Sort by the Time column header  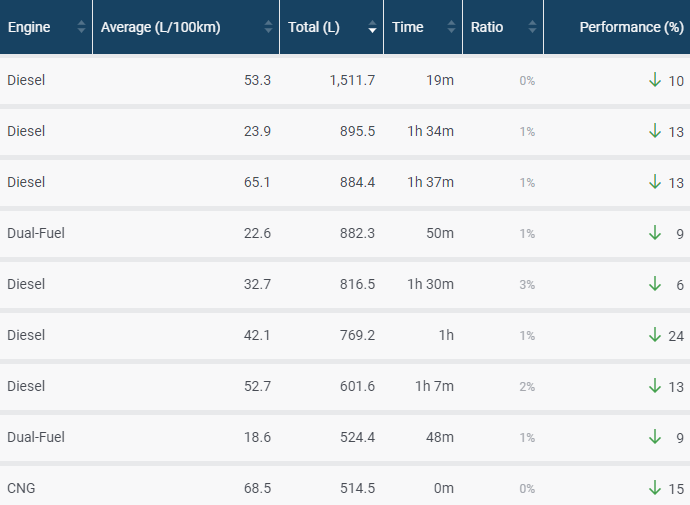pyautogui.click(x=423, y=27)
